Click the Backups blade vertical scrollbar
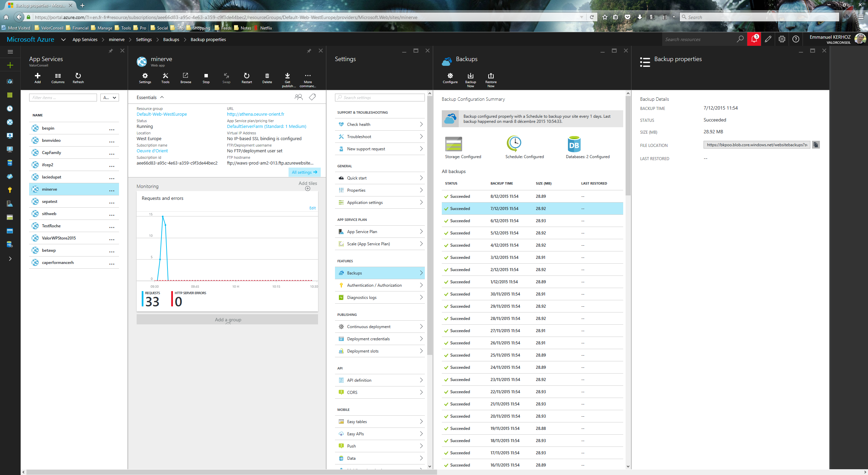This screenshot has width=868, height=475. tap(628, 146)
